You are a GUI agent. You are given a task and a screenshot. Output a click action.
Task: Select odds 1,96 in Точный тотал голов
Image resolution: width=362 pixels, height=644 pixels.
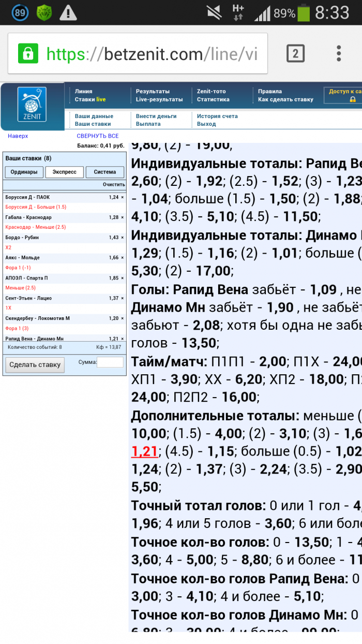144,524
